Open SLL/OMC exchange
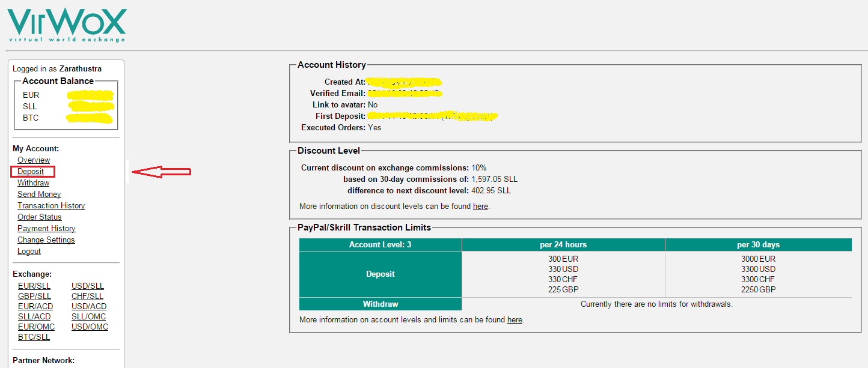 (88, 316)
